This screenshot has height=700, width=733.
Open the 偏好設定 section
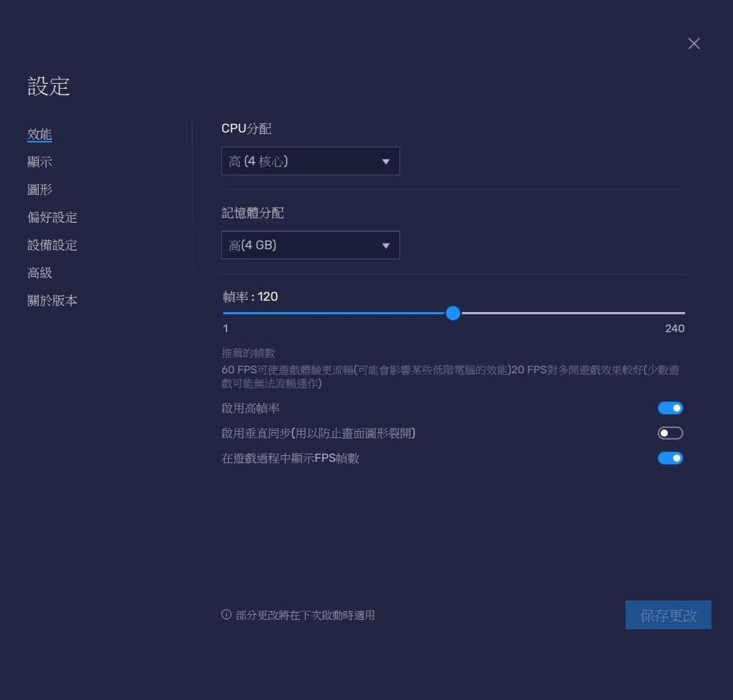coord(51,218)
